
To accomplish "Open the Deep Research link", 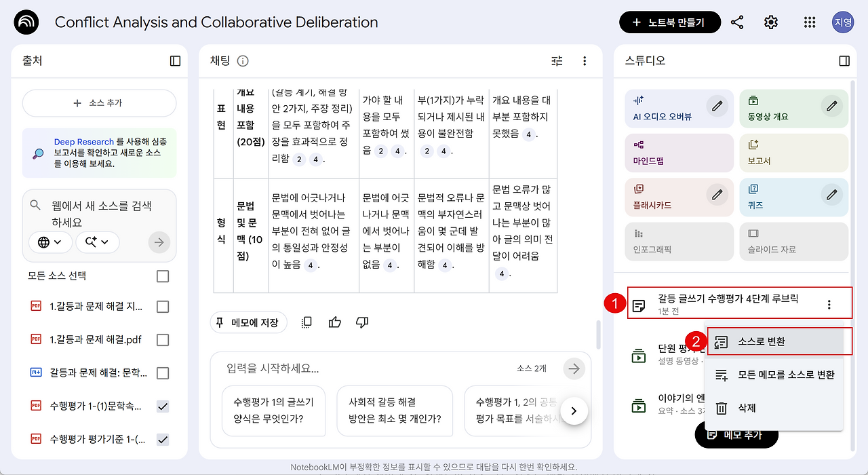I will coord(84,142).
